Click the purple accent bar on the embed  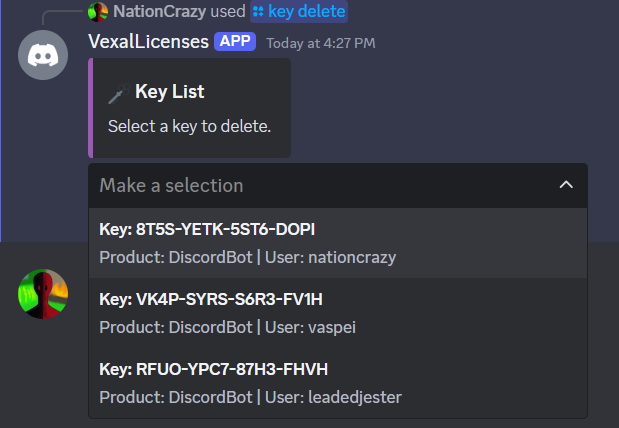(x=91, y=108)
